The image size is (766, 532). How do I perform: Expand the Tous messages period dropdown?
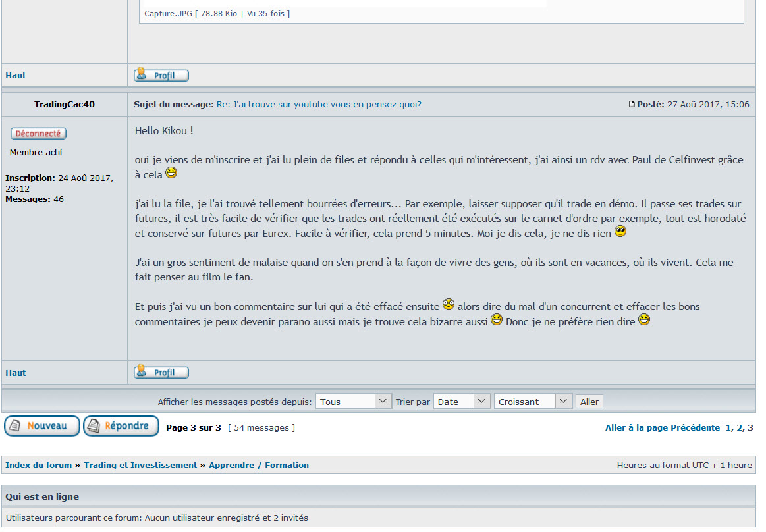click(x=354, y=402)
